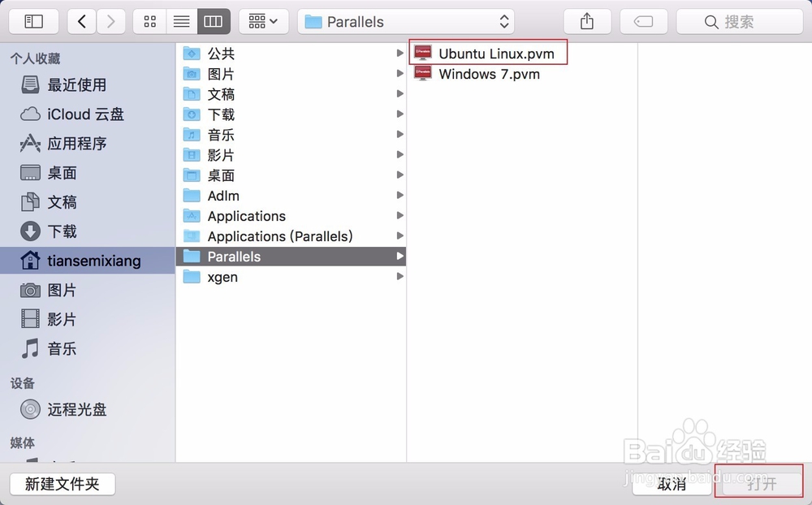Select the Applications folder
The width and height of the screenshot is (812, 505).
click(291, 215)
